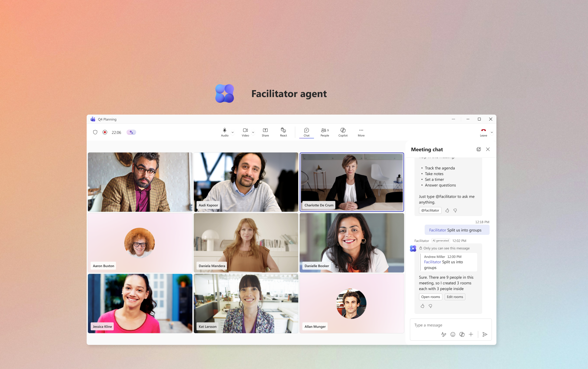Image resolution: width=588 pixels, height=369 pixels.
Task: Mute the microphone with Audio button
Action: 225,132
